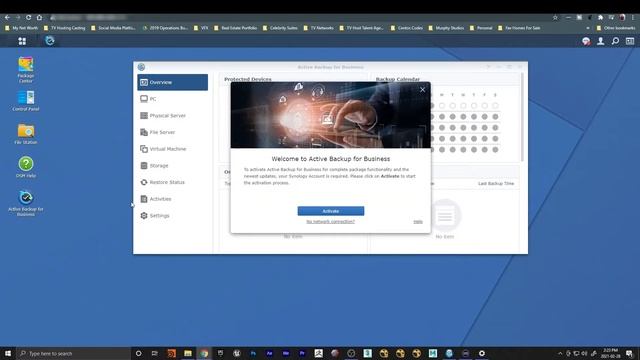The image size is (640, 360).
Task: Open the 'Fav Homes For Sale' bookmark folder
Action: pos(519,28)
